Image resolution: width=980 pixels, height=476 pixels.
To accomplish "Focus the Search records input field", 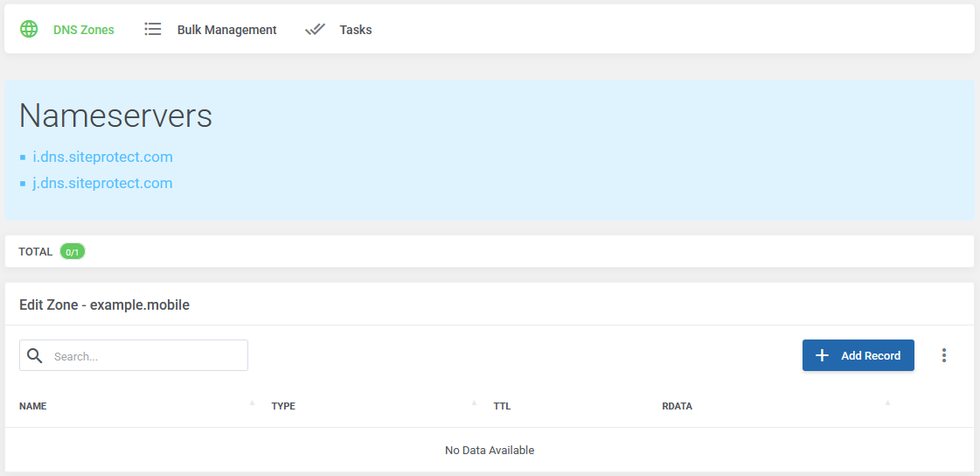I will click(144, 356).
